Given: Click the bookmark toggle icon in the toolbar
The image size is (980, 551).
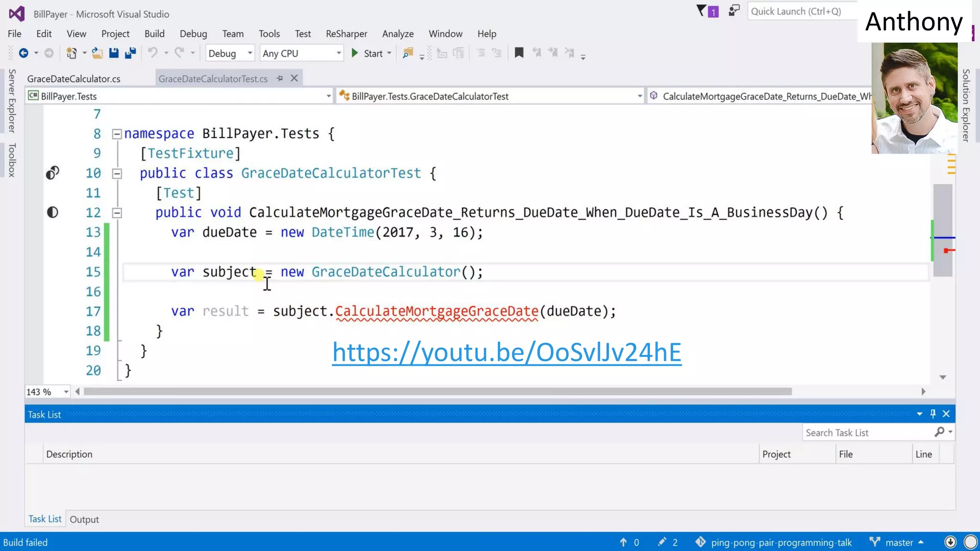Looking at the screenshot, I should [519, 53].
